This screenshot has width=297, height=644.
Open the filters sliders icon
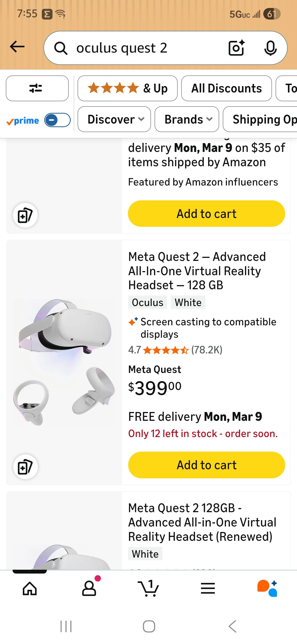(37, 88)
